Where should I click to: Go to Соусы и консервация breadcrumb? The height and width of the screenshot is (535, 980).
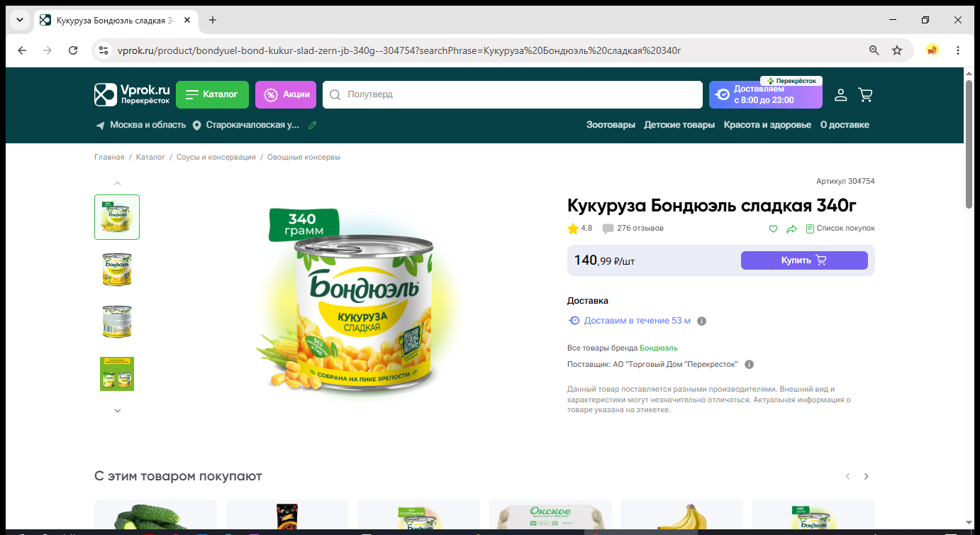[x=216, y=157]
